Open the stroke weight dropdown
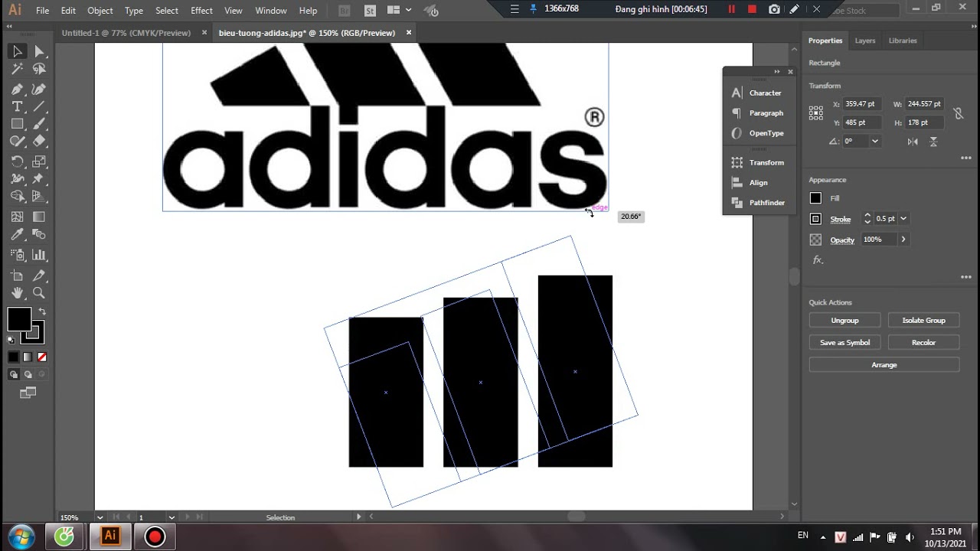 [x=903, y=219]
